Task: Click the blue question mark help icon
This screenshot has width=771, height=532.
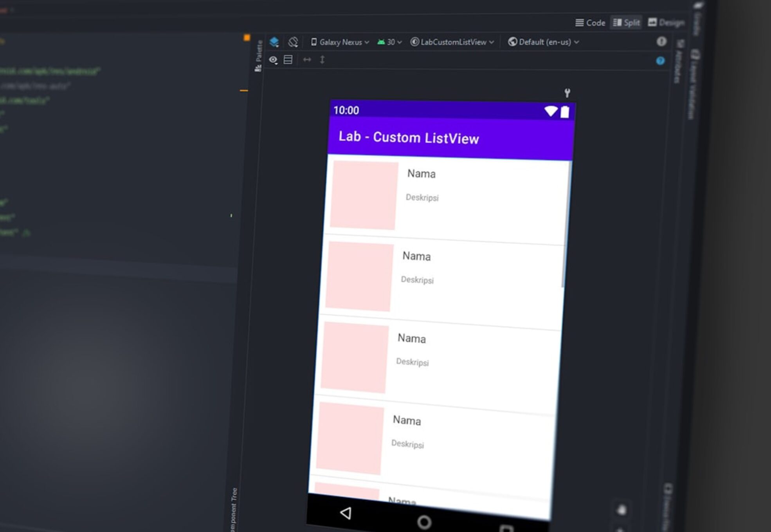Action: pyautogui.click(x=660, y=61)
